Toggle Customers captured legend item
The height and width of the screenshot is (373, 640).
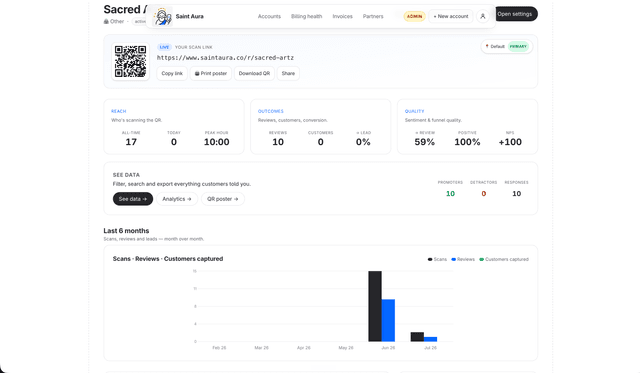point(504,260)
